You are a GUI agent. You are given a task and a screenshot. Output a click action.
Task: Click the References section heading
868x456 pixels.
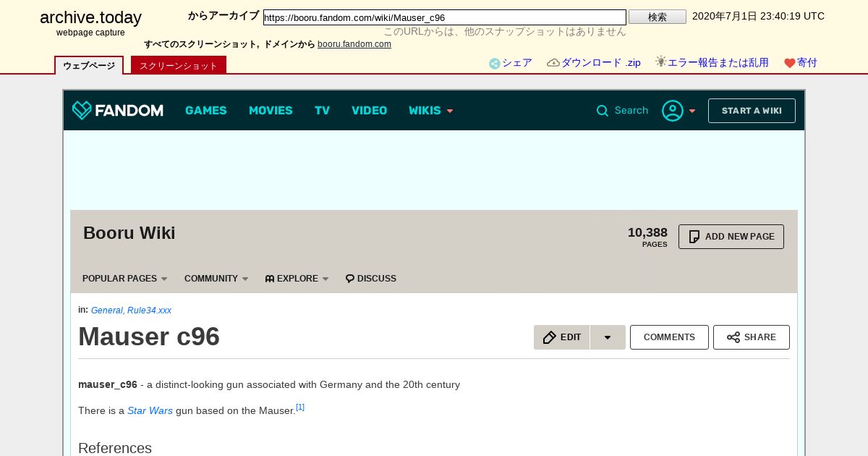point(115,448)
